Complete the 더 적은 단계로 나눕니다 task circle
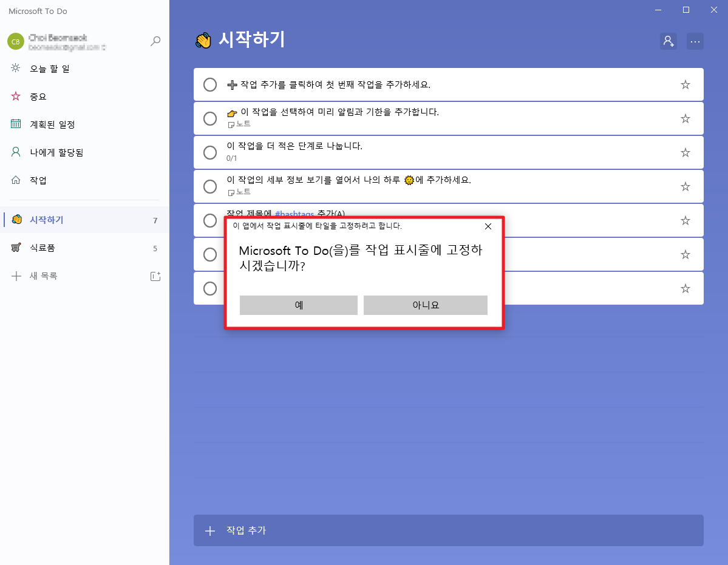This screenshot has width=728, height=565. [x=210, y=152]
